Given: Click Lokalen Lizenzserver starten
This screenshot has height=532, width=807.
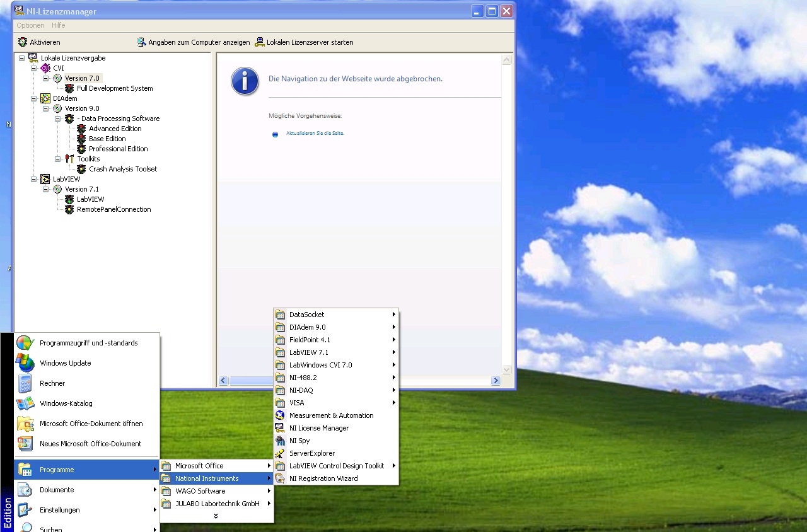Looking at the screenshot, I should point(304,42).
